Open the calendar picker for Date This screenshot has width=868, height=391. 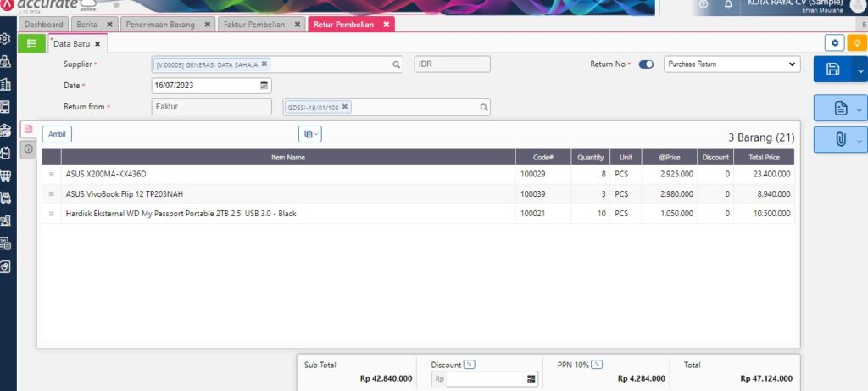[264, 86]
